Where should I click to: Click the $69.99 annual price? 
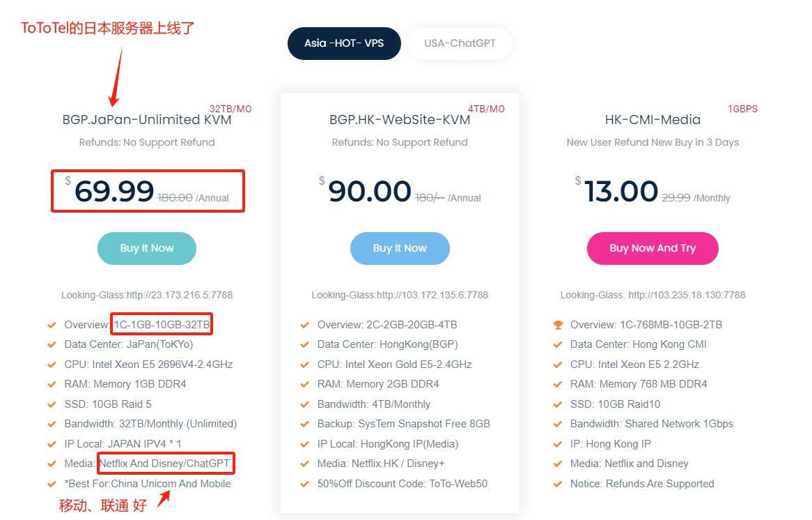pos(114,191)
